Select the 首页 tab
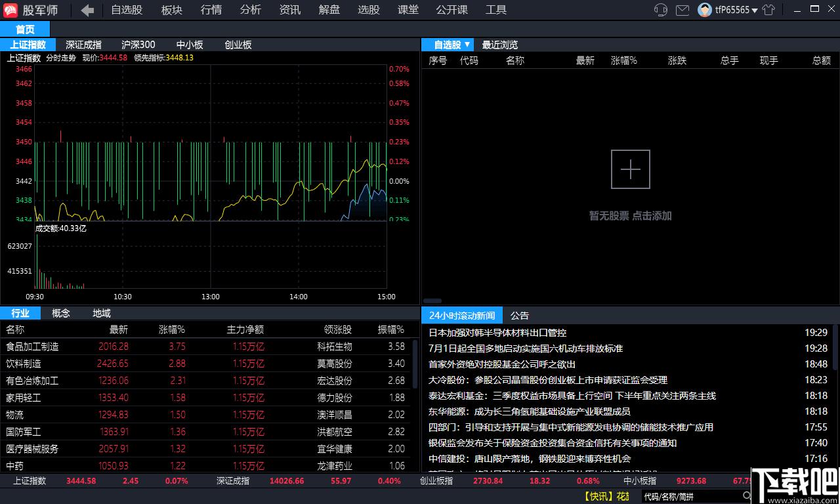 tap(25, 30)
